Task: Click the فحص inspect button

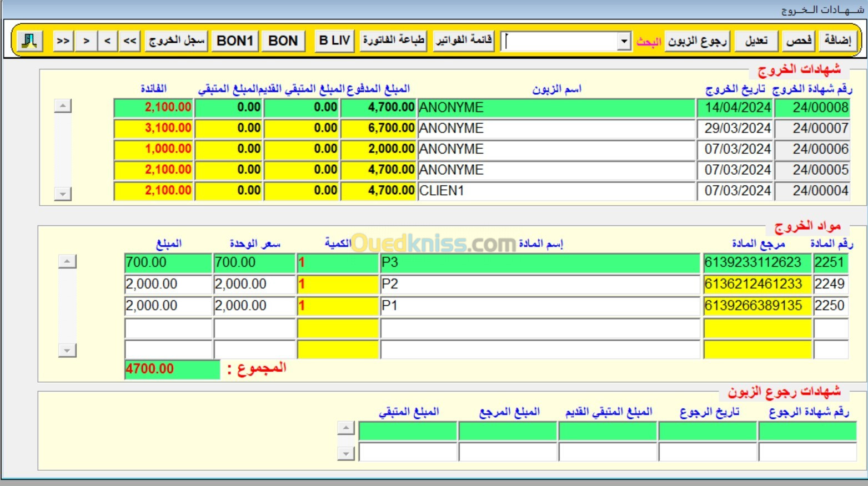Action: 798,40
